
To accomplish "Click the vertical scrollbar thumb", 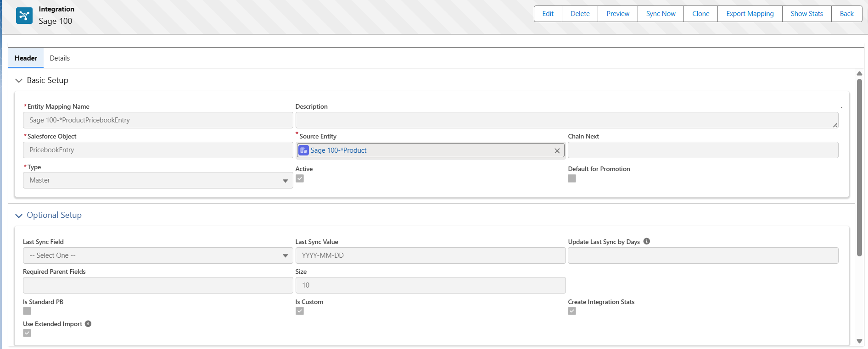I will (859, 167).
